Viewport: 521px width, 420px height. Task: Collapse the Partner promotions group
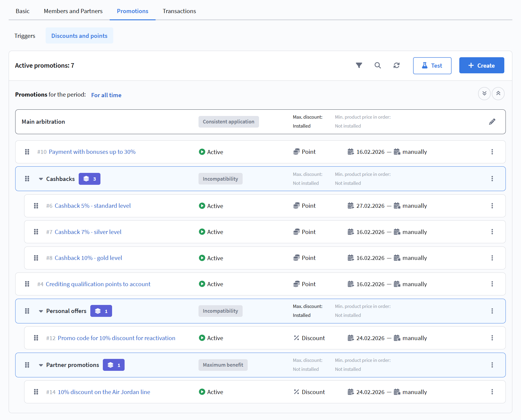[41, 365]
